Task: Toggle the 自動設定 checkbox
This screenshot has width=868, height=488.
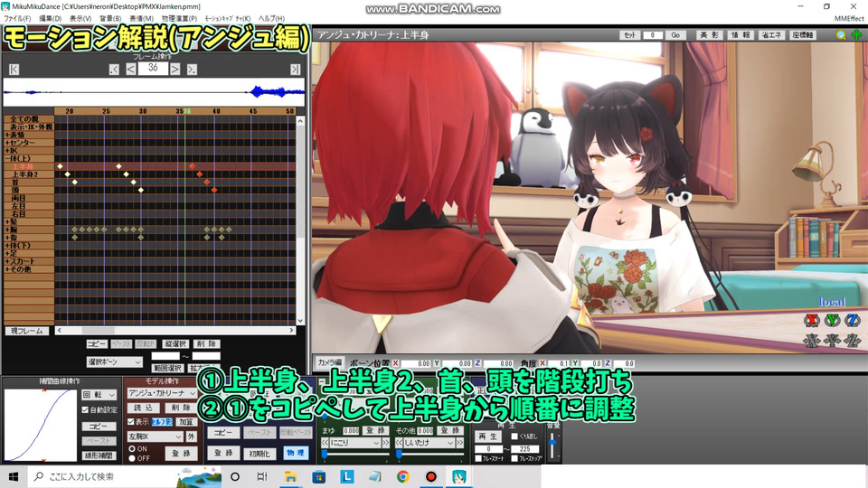Action: coord(85,410)
